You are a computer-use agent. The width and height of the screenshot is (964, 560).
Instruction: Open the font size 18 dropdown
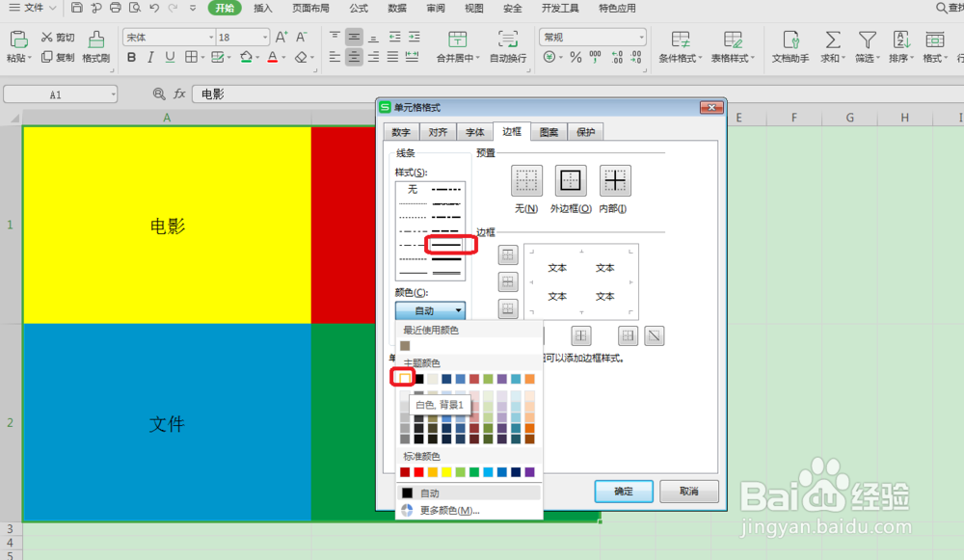265,38
